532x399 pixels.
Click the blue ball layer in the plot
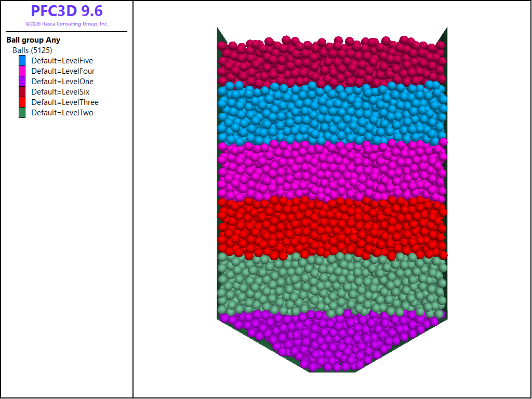pos(331,114)
